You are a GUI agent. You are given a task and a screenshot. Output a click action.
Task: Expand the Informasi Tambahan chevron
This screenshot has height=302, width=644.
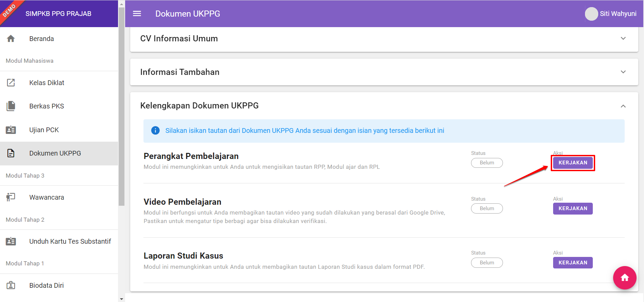click(623, 72)
